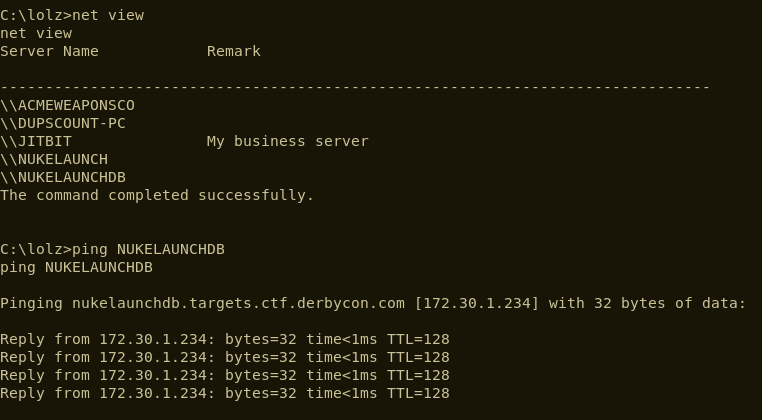This screenshot has height=420, width=762.
Task: Click the \\NUKELAUNCHDB entry in server list
Action: pyautogui.click(x=63, y=177)
